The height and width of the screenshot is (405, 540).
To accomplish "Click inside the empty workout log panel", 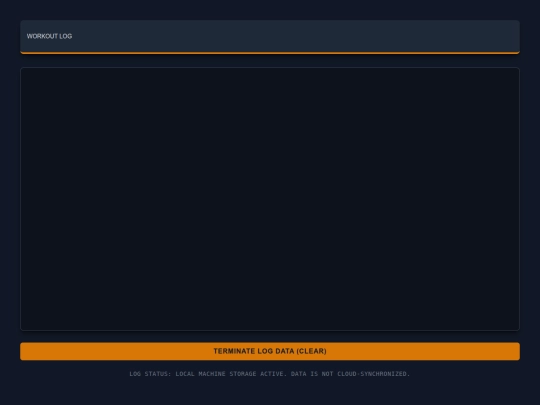I will [x=270, y=199].
